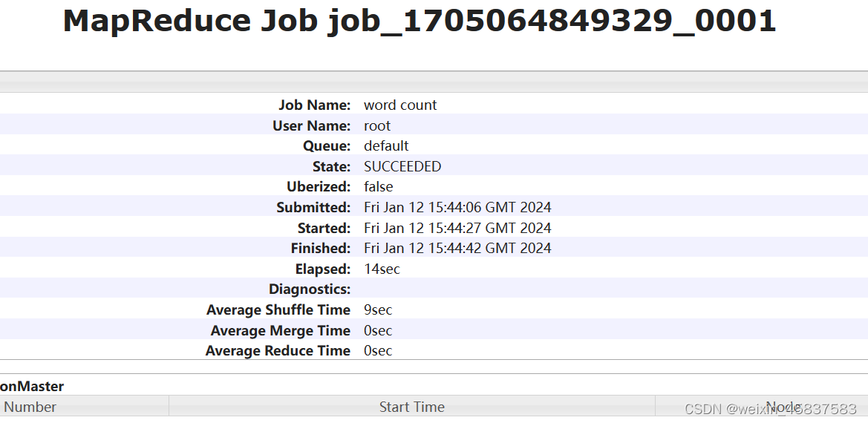This screenshot has height=423, width=868.
Task: Click the Submitted label
Action: click(313, 207)
